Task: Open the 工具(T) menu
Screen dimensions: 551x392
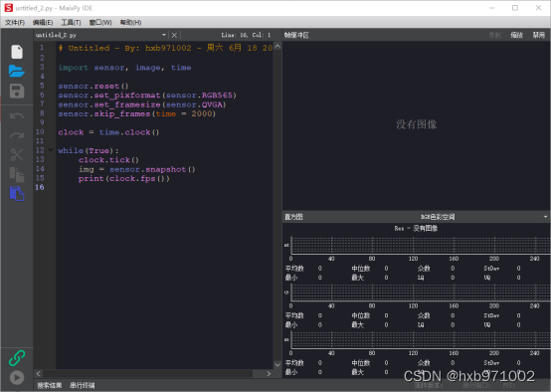Action: [x=71, y=23]
